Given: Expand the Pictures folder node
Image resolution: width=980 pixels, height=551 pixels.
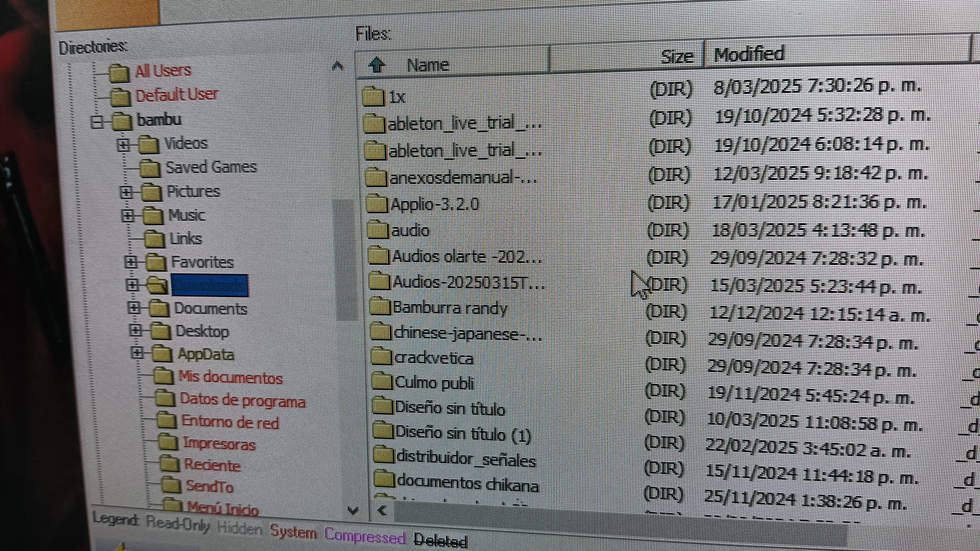Looking at the screenshot, I should 126,192.
